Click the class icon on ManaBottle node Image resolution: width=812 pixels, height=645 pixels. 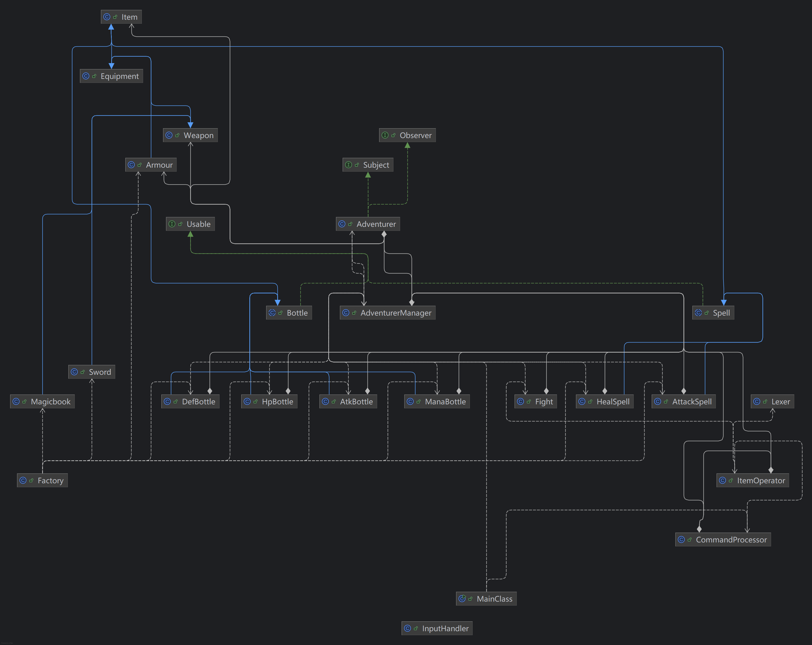click(410, 401)
